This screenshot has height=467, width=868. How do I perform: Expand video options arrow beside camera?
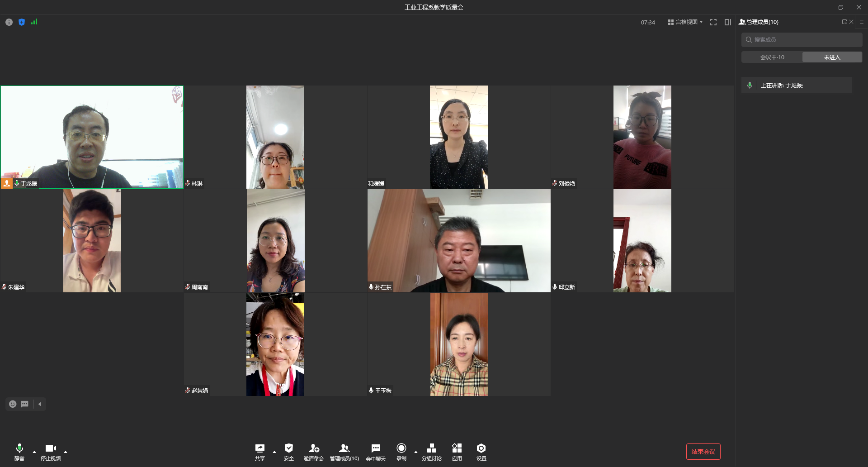(x=66, y=452)
